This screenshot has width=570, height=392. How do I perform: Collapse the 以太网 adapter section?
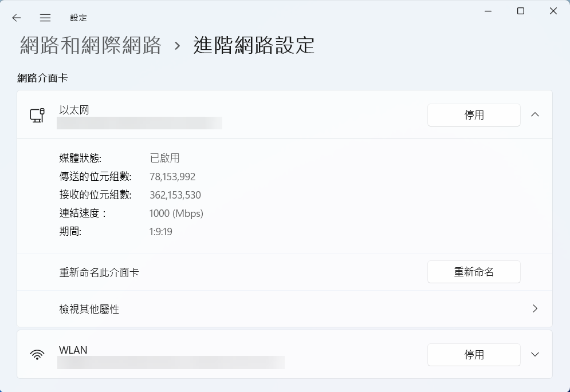(x=534, y=114)
